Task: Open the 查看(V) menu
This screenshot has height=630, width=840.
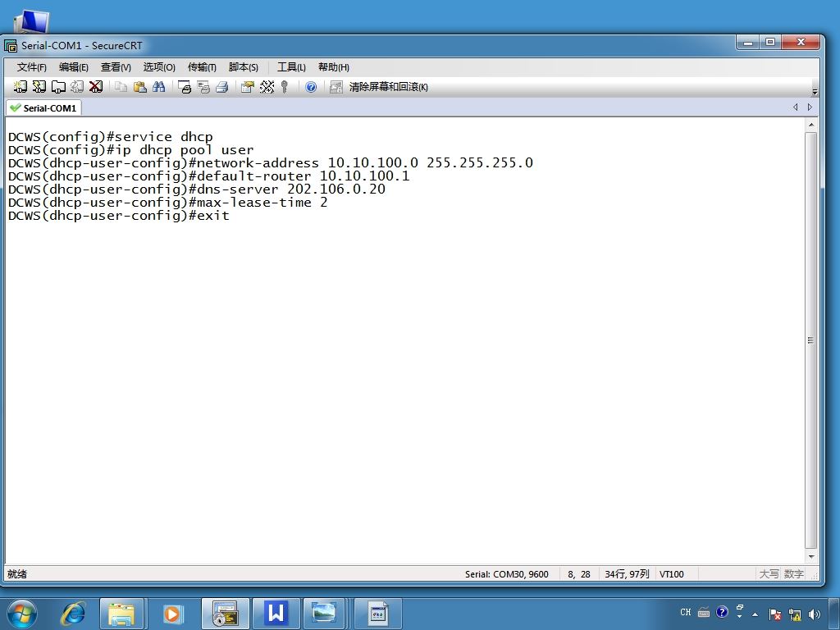Action: click(116, 67)
